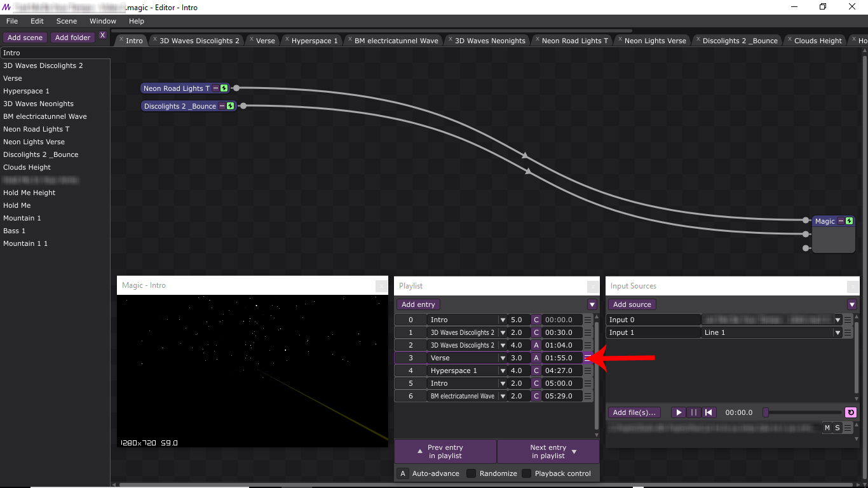Viewport: 868px width, 488px height.
Task: Open the Edit menu
Action: pyautogui.click(x=37, y=21)
